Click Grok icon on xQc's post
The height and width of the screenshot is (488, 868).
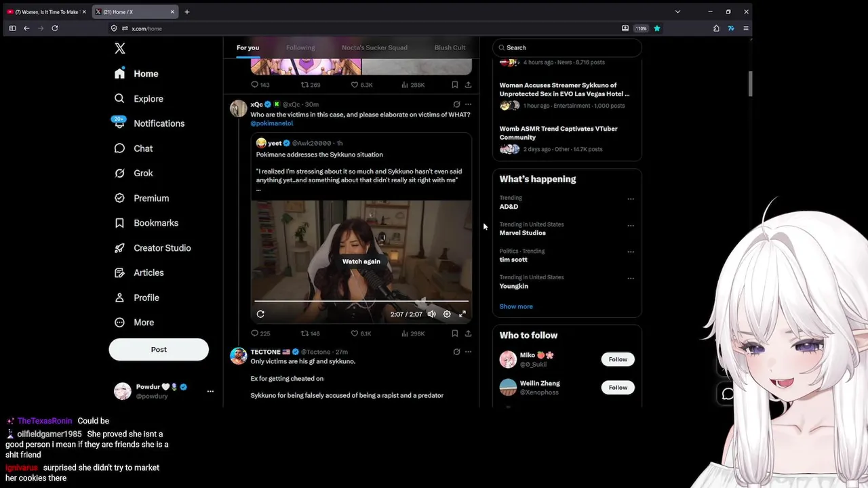tap(456, 104)
